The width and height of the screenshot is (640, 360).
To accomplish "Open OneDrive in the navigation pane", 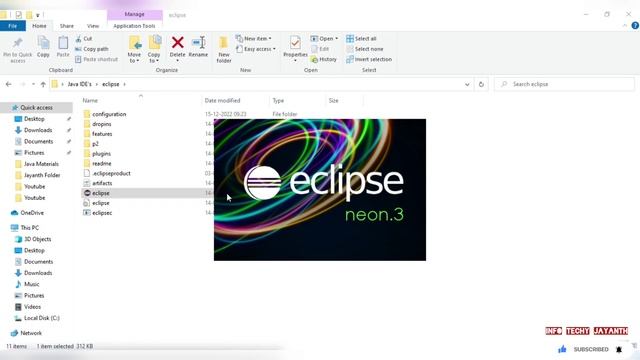I will click(27, 213).
